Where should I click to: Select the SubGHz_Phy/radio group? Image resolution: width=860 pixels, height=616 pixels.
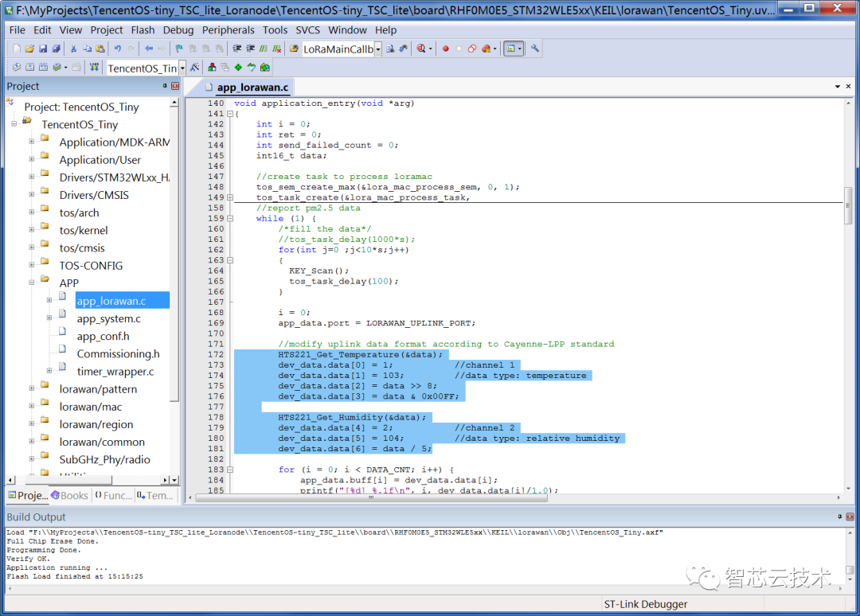tap(105, 459)
